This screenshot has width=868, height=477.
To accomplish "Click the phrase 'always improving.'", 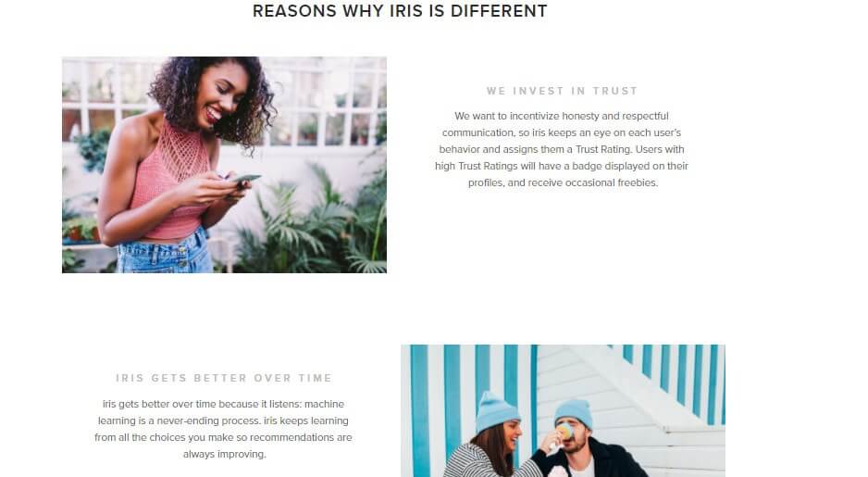I will [x=225, y=454].
